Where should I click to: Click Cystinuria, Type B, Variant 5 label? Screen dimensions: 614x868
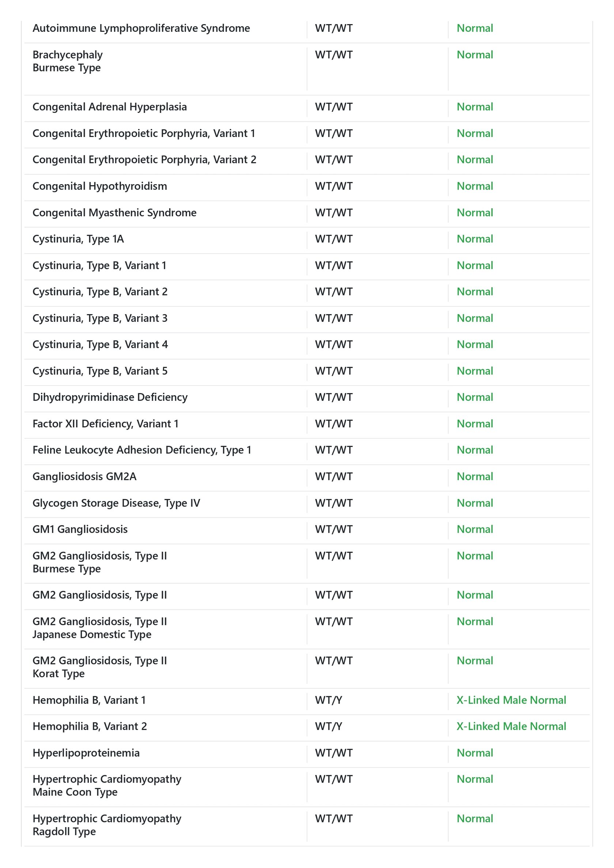point(100,371)
